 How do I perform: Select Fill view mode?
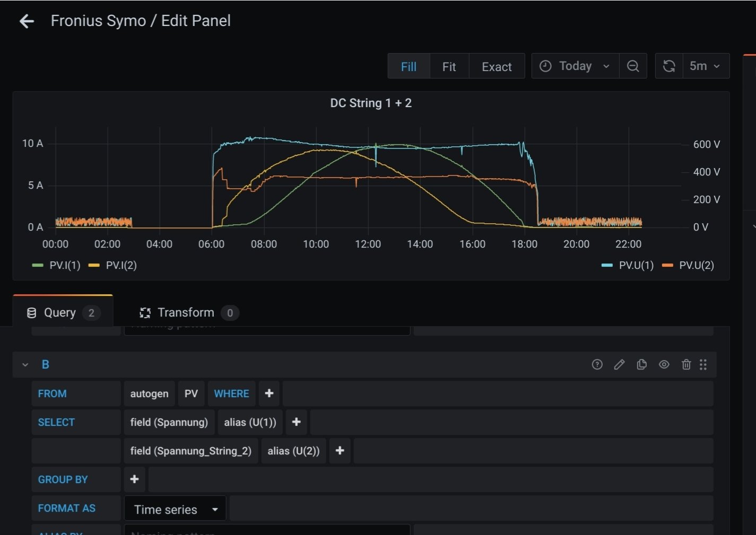pyautogui.click(x=409, y=66)
